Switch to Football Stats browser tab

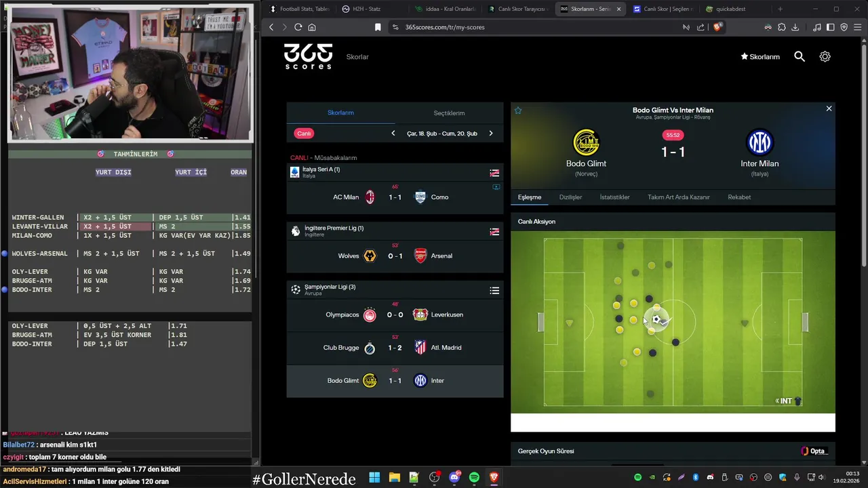(299, 9)
